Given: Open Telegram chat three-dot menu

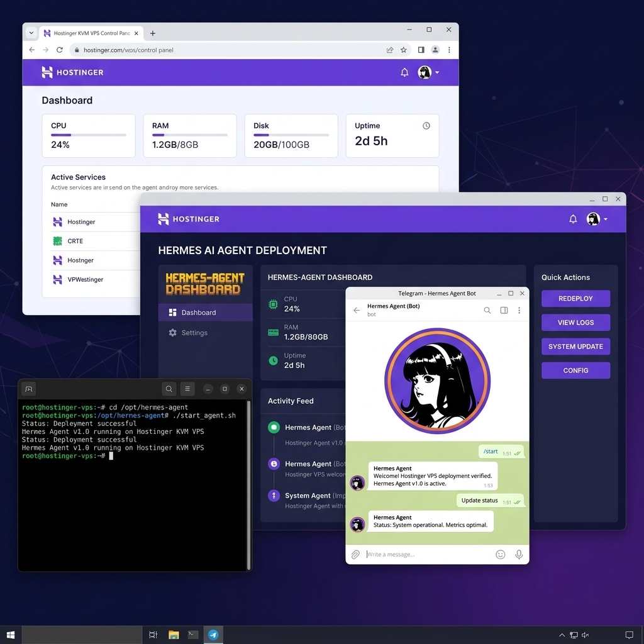Looking at the screenshot, I should (x=519, y=310).
